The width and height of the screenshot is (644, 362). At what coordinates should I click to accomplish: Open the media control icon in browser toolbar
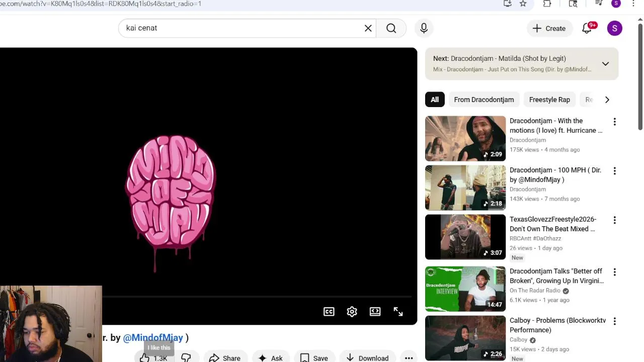pos(599,4)
